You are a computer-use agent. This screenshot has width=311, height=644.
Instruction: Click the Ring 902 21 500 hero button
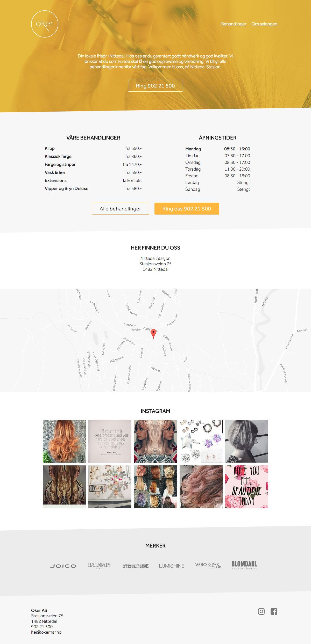coord(155,86)
